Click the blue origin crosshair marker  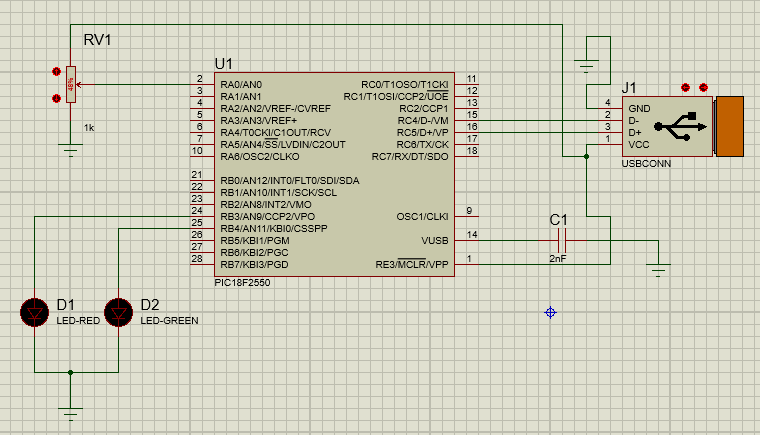tap(550, 312)
